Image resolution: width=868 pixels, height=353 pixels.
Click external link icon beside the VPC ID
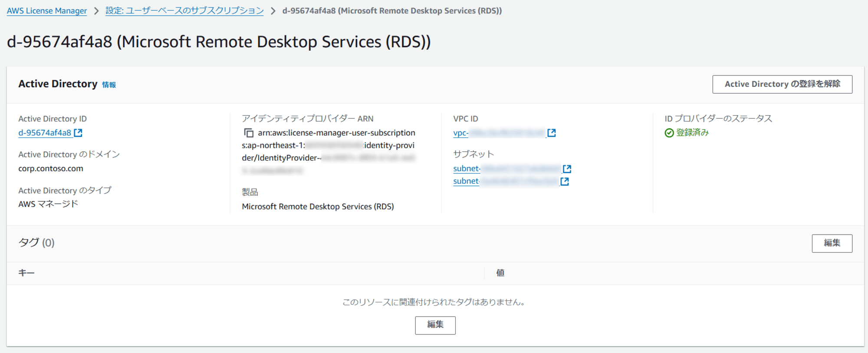552,133
